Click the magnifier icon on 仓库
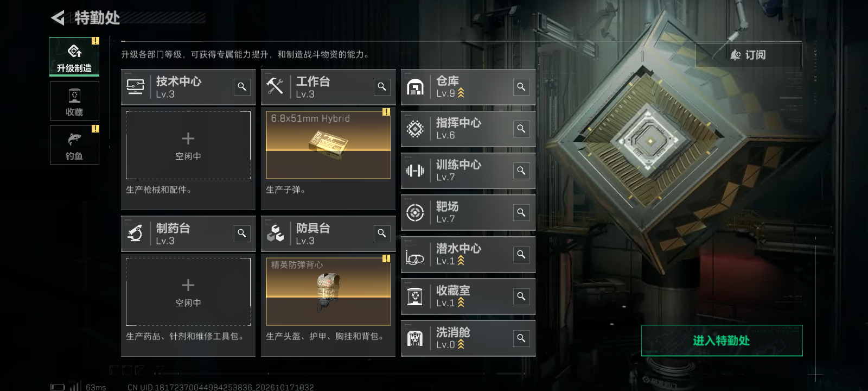Image resolution: width=868 pixels, height=391 pixels. (521, 87)
